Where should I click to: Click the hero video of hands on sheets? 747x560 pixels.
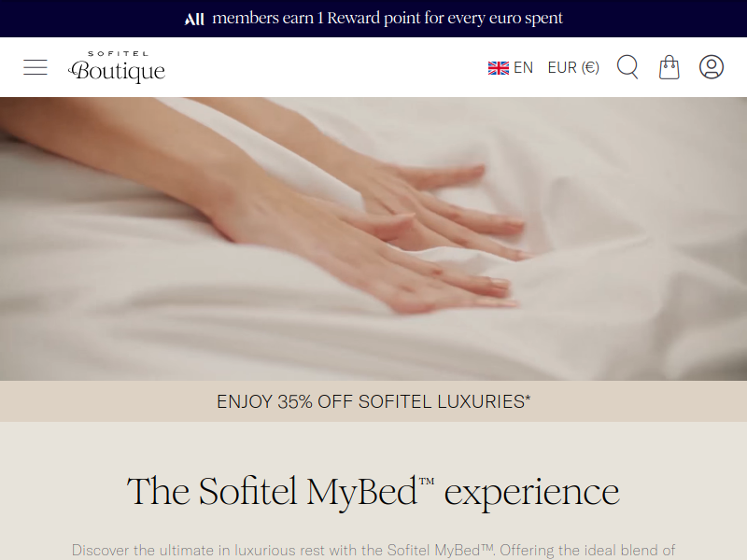tap(373, 239)
